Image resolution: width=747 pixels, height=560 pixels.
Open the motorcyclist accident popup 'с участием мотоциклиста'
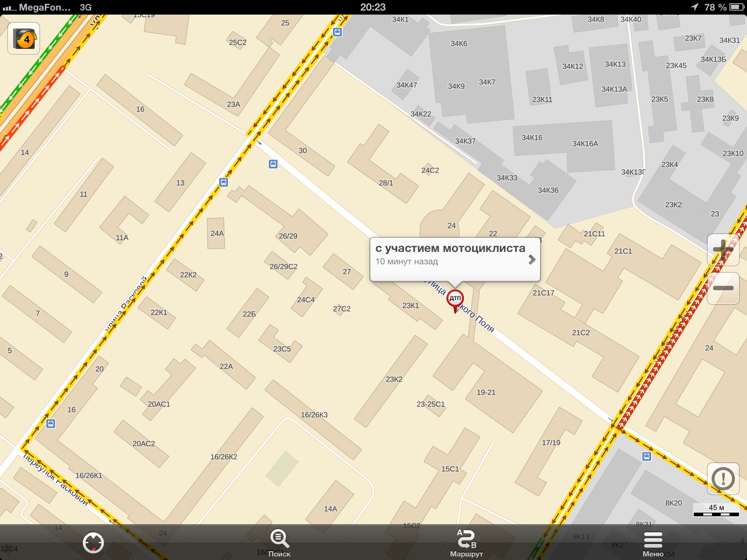pos(450,249)
